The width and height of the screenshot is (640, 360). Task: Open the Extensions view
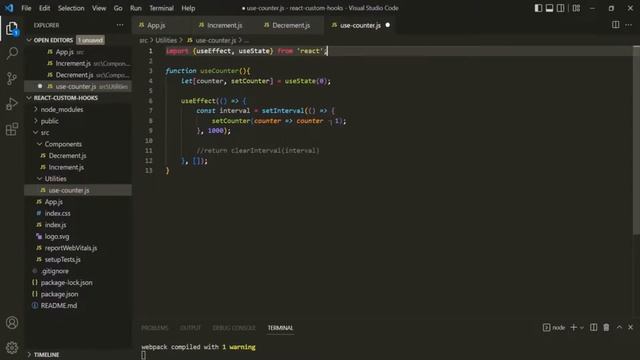[12, 129]
